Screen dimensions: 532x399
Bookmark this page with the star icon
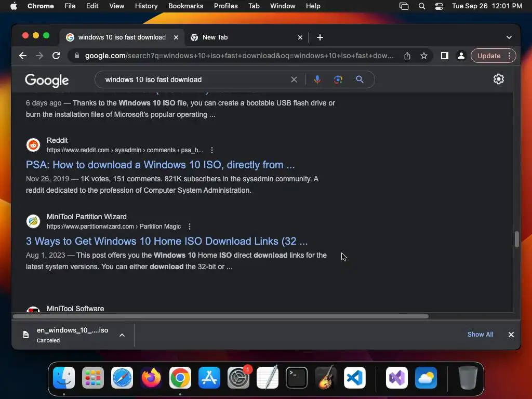click(424, 56)
